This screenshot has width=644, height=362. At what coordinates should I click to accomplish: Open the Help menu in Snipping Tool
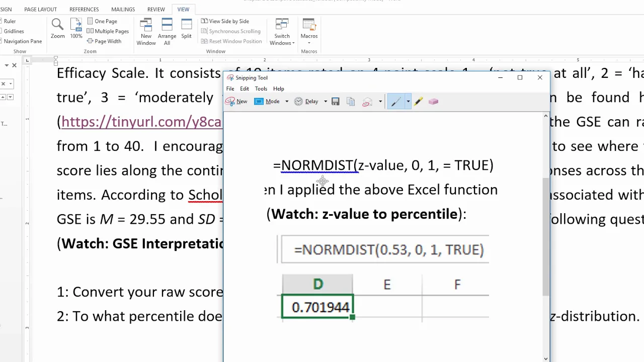[278, 88]
